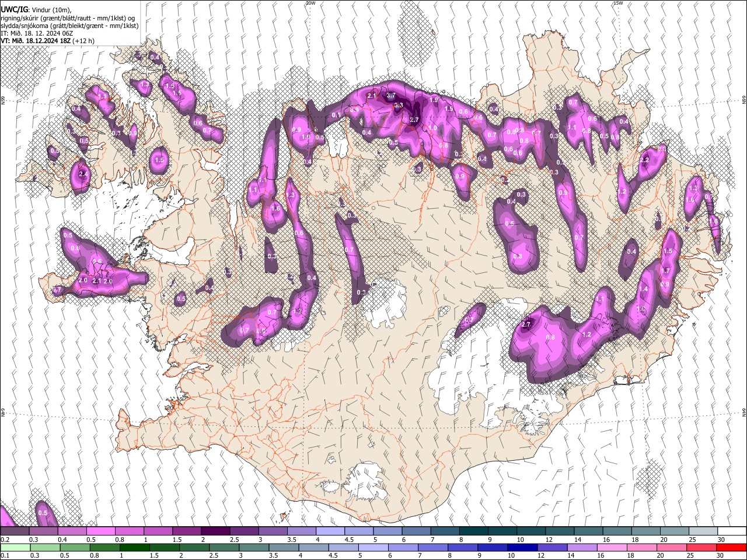Select lower-row swatch between 4 and 4.5
Image resolution: width=747 pixels, height=560 pixels.
point(313,547)
